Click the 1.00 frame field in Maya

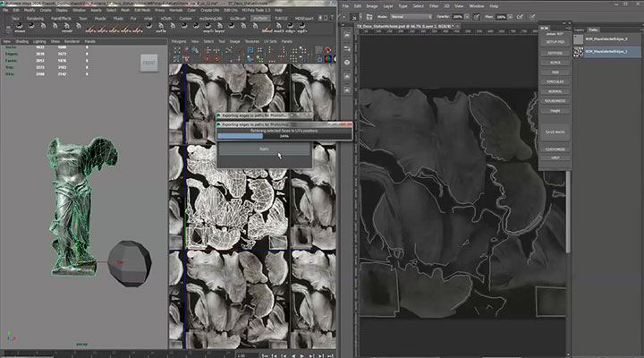247,356
